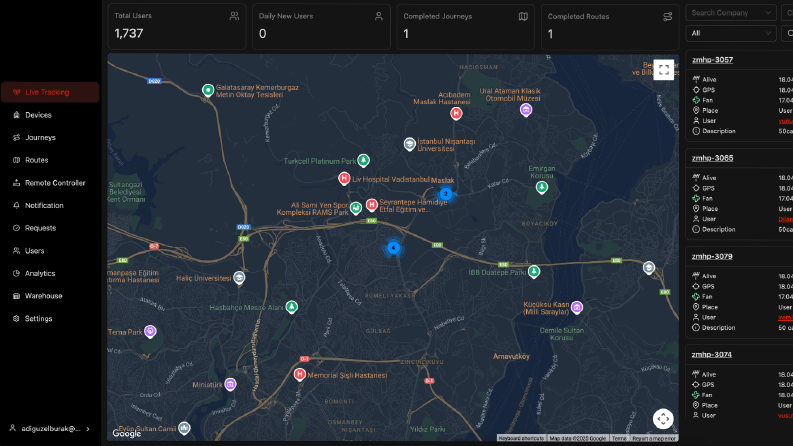Image resolution: width=793 pixels, height=446 pixels.
Task: Click the Total Users group icon
Action: [234, 16]
